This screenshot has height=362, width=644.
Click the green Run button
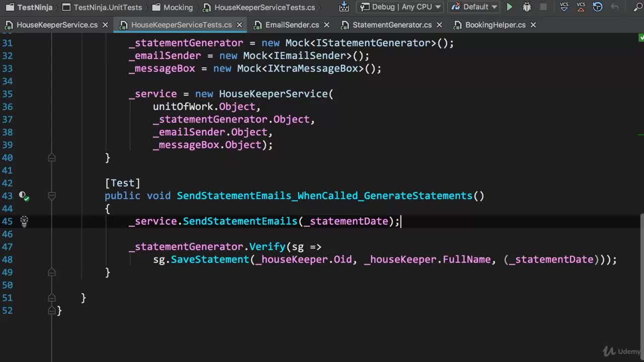(509, 7)
